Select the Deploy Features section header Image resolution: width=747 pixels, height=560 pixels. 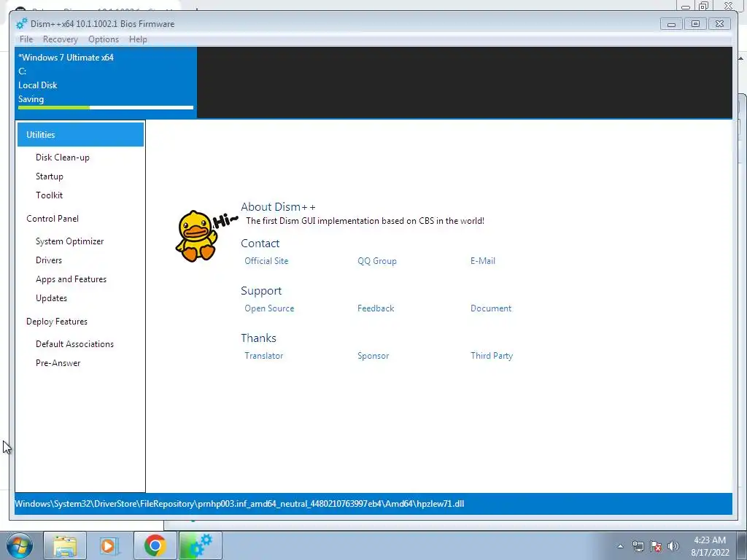[57, 322]
